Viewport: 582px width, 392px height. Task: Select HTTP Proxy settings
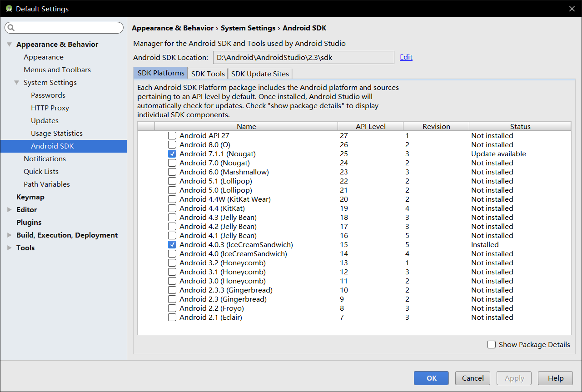pos(50,108)
